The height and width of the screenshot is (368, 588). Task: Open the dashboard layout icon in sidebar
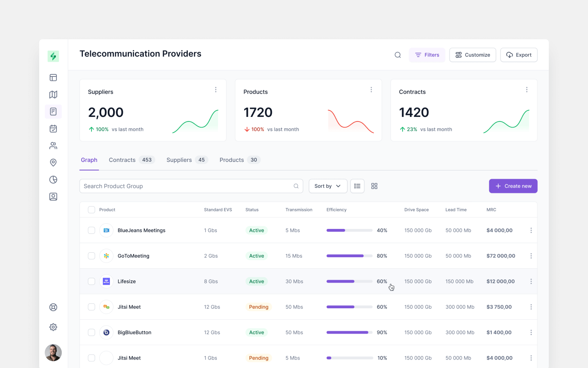53,78
